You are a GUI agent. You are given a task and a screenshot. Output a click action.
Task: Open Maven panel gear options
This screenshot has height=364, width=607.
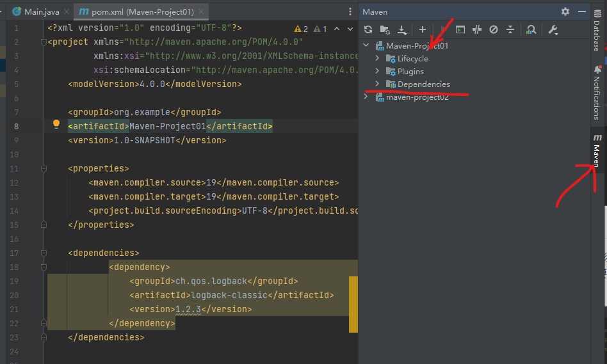(x=565, y=12)
